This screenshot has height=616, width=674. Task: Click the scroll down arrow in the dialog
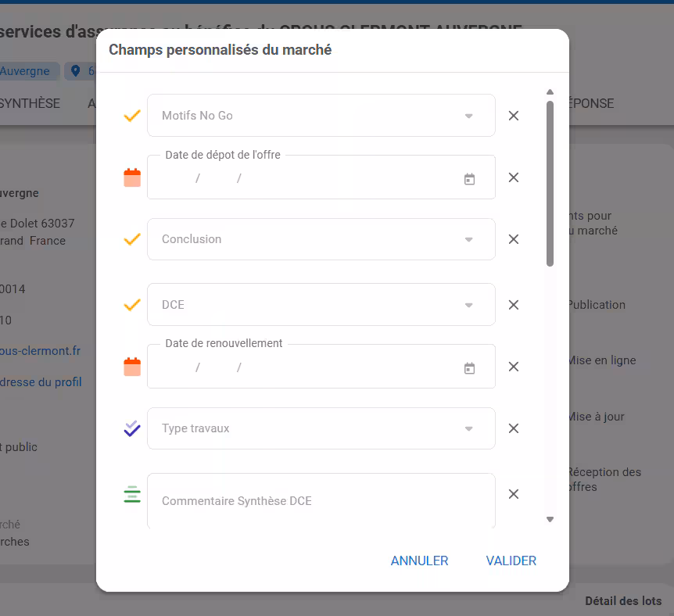(550, 519)
